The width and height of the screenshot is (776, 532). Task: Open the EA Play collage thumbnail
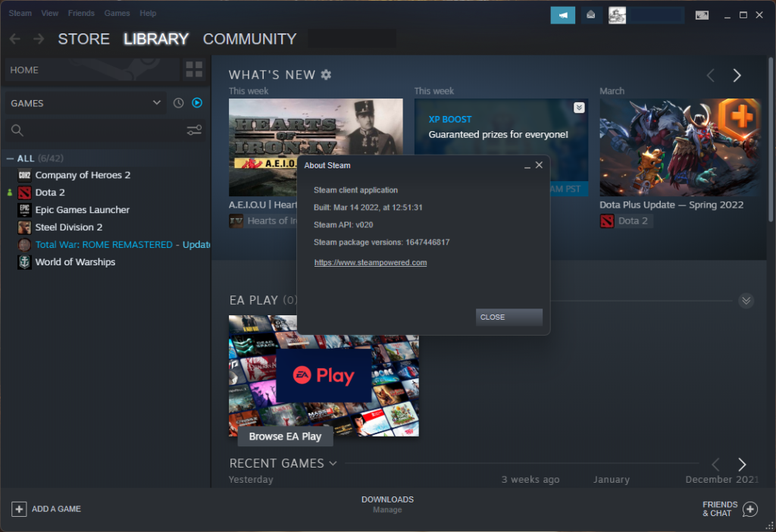324,376
